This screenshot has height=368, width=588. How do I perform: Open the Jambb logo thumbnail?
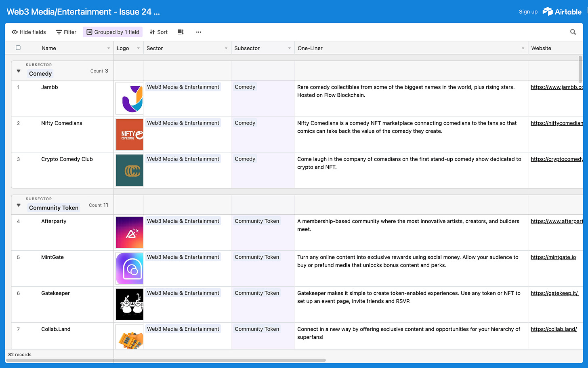(x=130, y=98)
